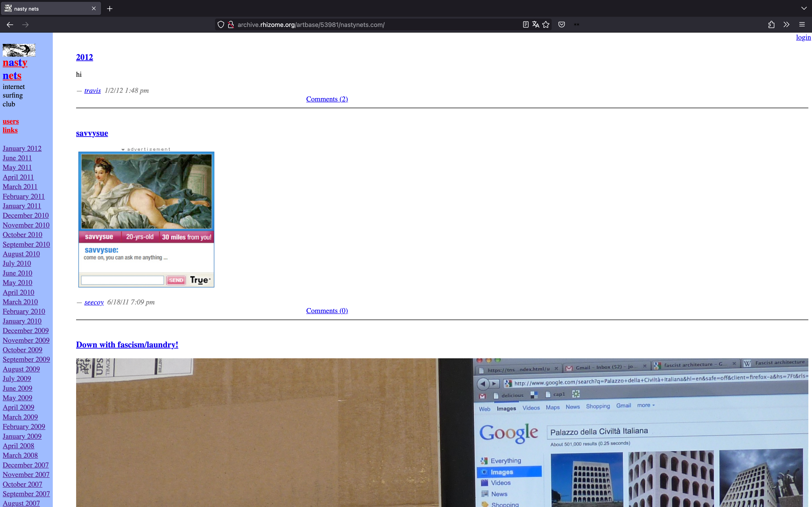Screen dimensions: 812x507
Task: Open the login link
Action: [803, 37]
